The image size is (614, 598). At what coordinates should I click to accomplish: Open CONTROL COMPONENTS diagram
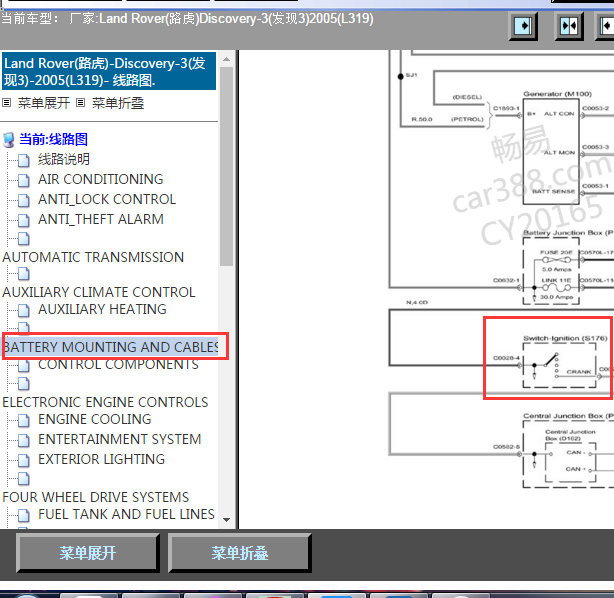coord(118,364)
